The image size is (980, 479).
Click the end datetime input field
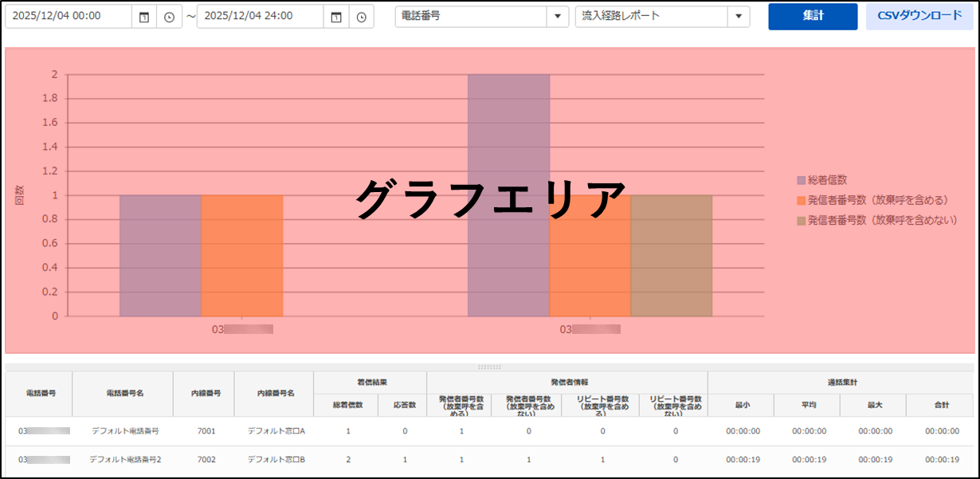260,17
